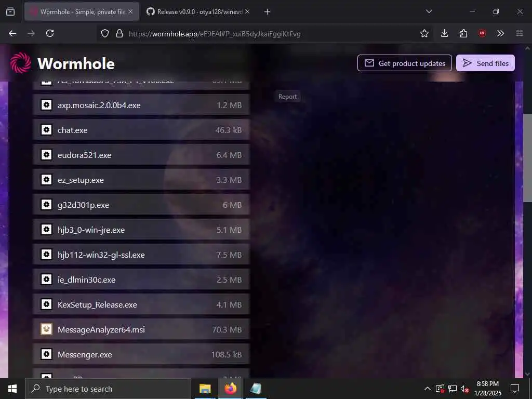The height and width of the screenshot is (399, 532).
Task: Bookmark this page with star icon
Action: point(424,33)
